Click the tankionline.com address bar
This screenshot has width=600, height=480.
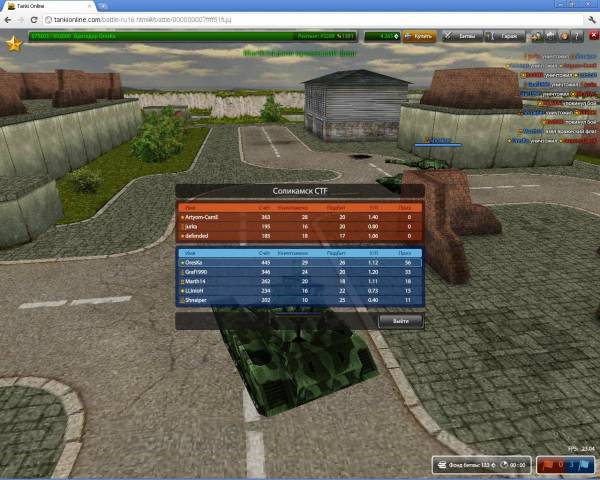314,20
